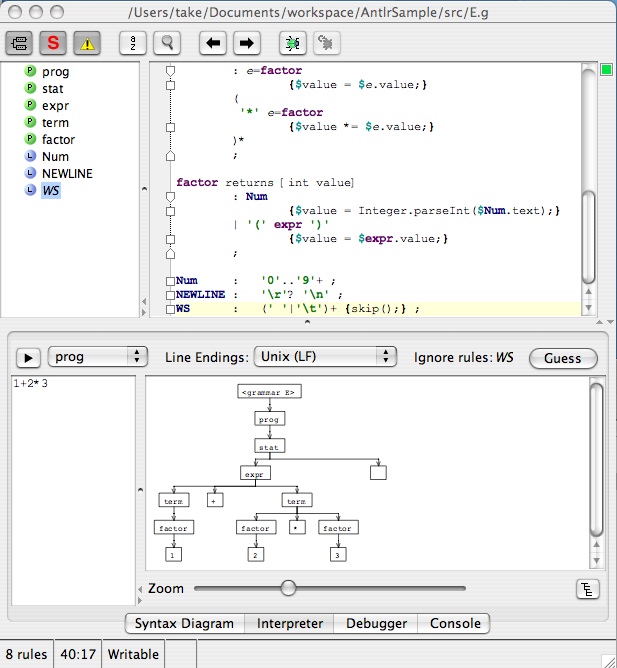The image size is (617, 668).
Task: Click the A-Z sort rules icon
Action: pyautogui.click(x=134, y=43)
